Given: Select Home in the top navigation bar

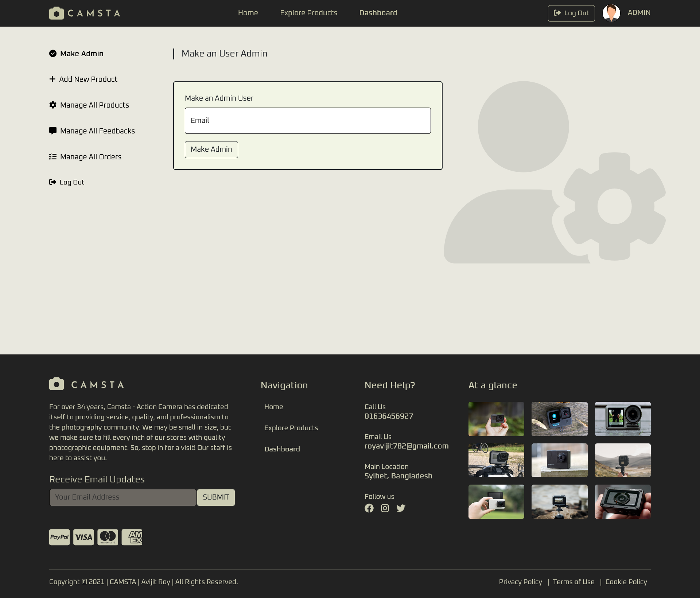Looking at the screenshot, I should [248, 13].
